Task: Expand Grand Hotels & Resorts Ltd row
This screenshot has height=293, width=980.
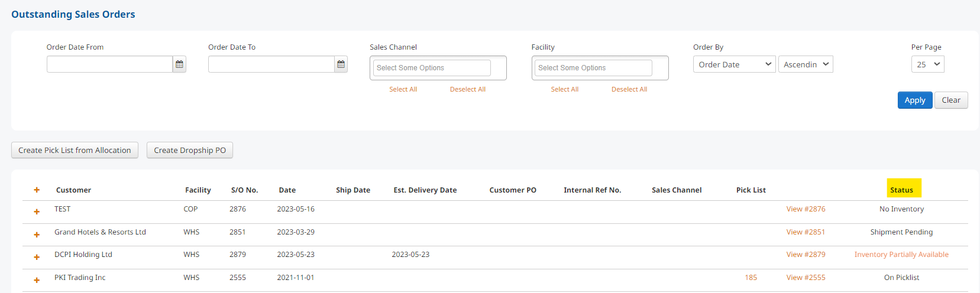Action: (37, 235)
